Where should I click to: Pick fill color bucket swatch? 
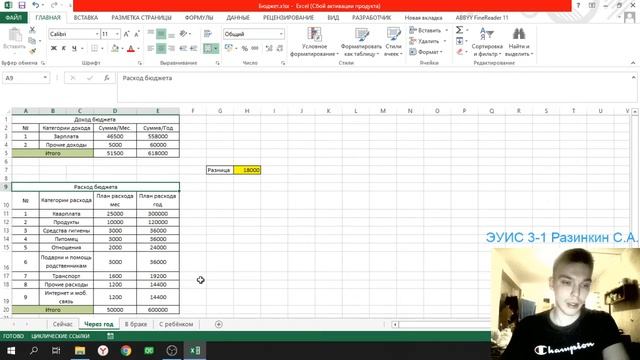[x=115, y=49]
